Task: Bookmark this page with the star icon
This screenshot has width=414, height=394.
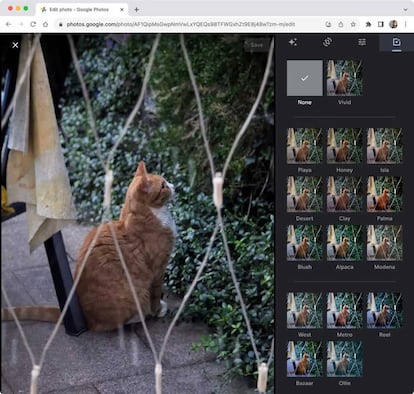Action: click(353, 24)
